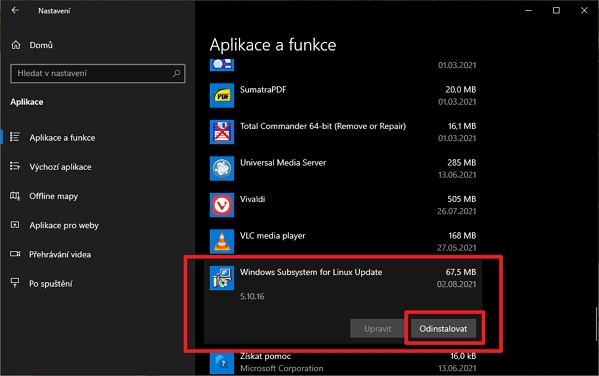The height and width of the screenshot is (376, 599).
Task: Click the 67,5 MB size value
Action: pos(461,272)
